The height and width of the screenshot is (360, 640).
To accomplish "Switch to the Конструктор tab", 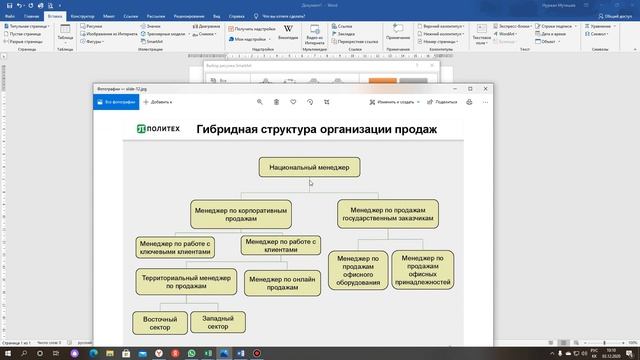I will (82, 16).
